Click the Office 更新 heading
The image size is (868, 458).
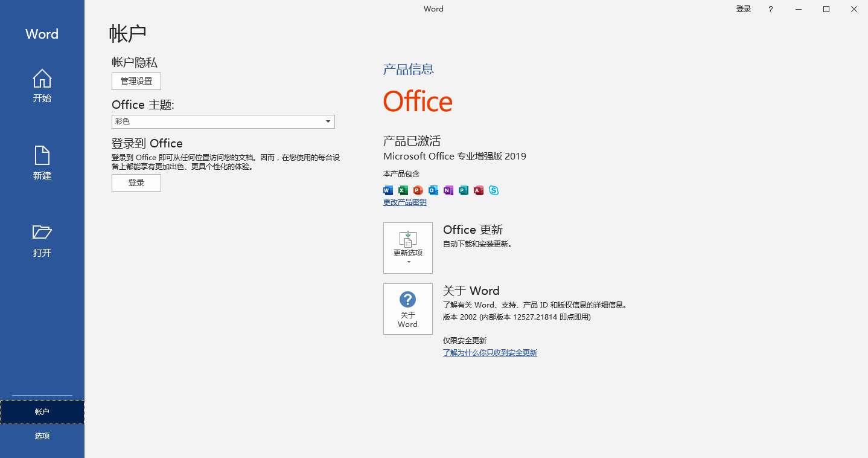coord(473,230)
